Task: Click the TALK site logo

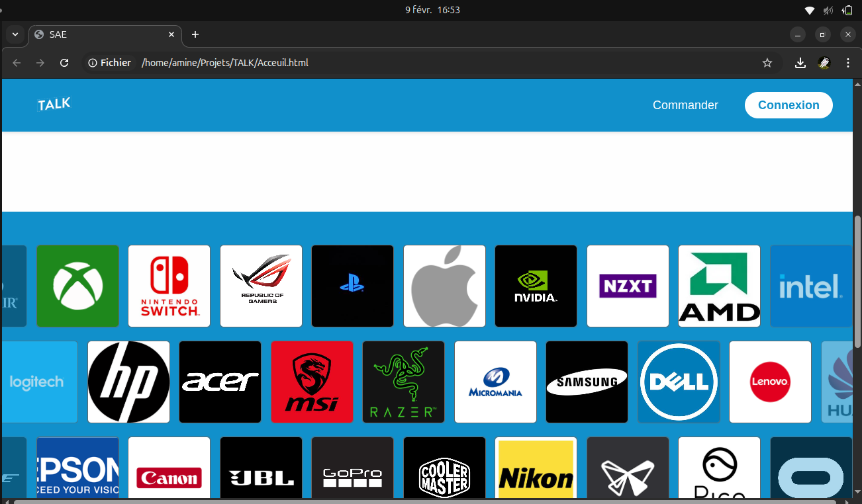Action: [54, 105]
